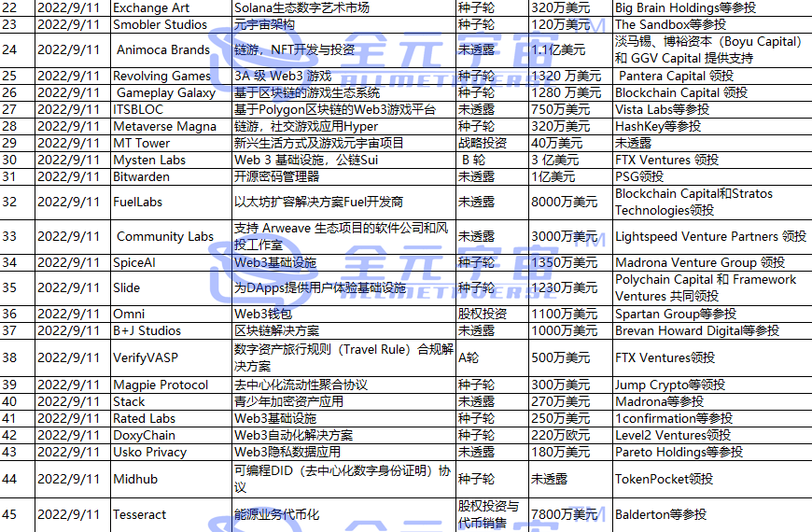Click the ITSBLOC project cell
Screen dimensions: 812x532
coord(171,110)
